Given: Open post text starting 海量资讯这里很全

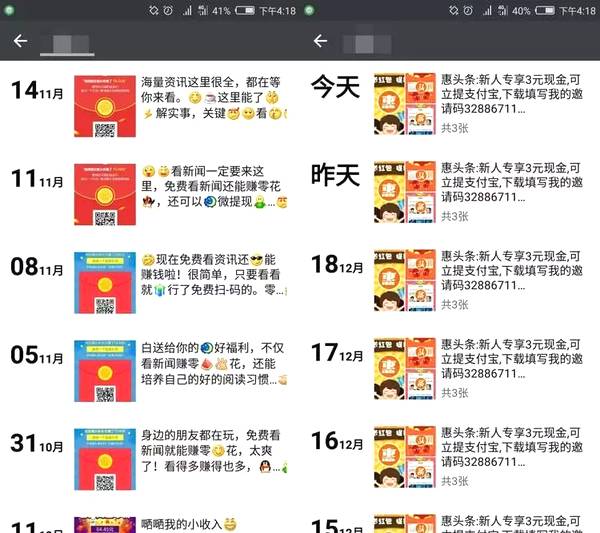Looking at the screenshot, I should (x=214, y=98).
